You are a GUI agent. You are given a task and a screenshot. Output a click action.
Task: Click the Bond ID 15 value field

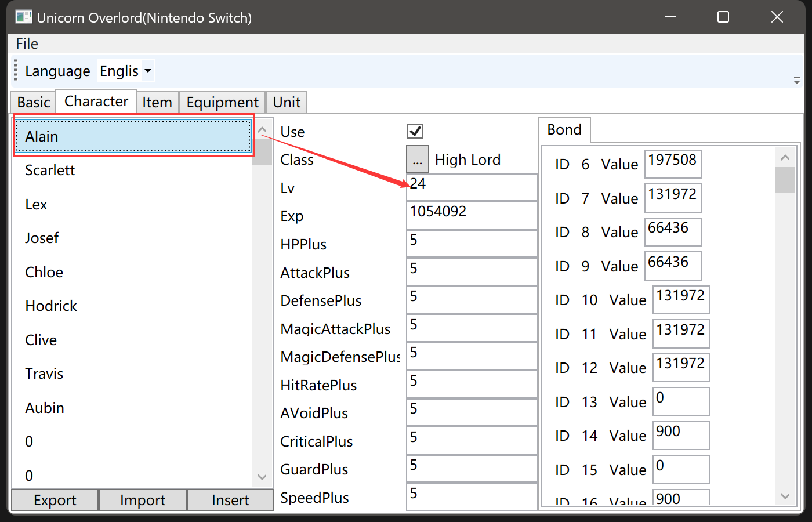pyautogui.click(x=681, y=469)
